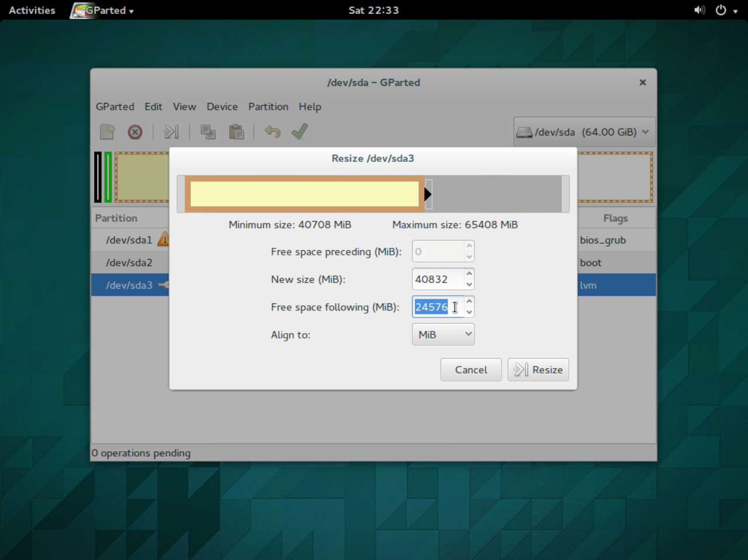Click the Resize/Move toolbar icon
The image size is (748, 560).
(171, 132)
